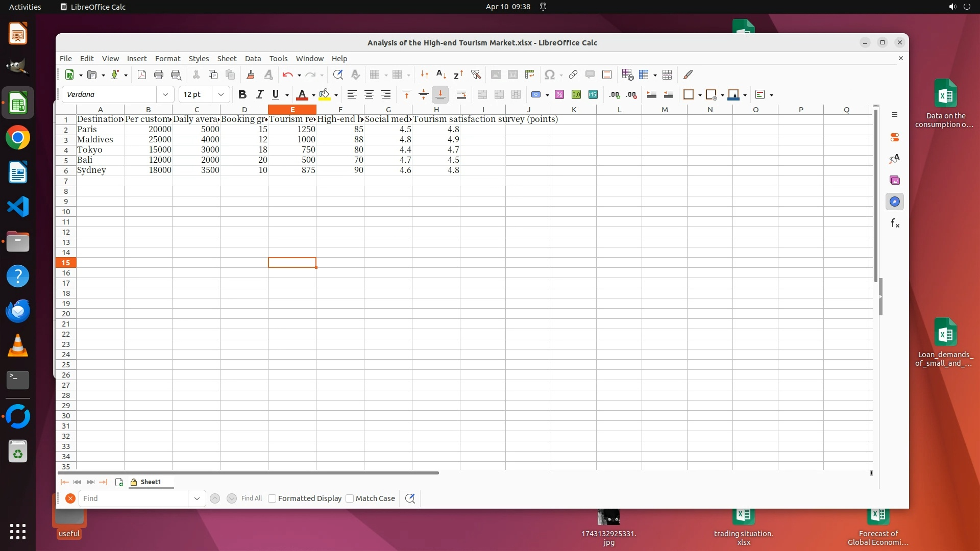This screenshot has width=980, height=551.
Task: Enable the Match Case checkbox
Action: [350, 498]
